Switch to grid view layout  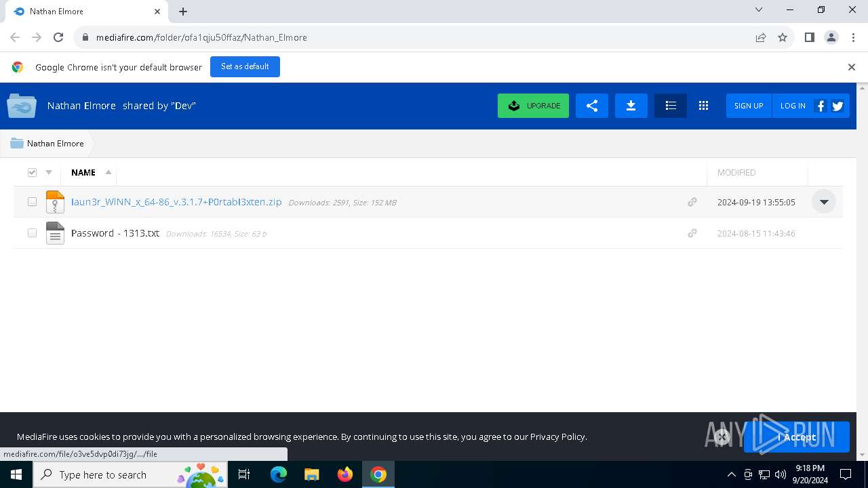pyautogui.click(x=703, y=106)
